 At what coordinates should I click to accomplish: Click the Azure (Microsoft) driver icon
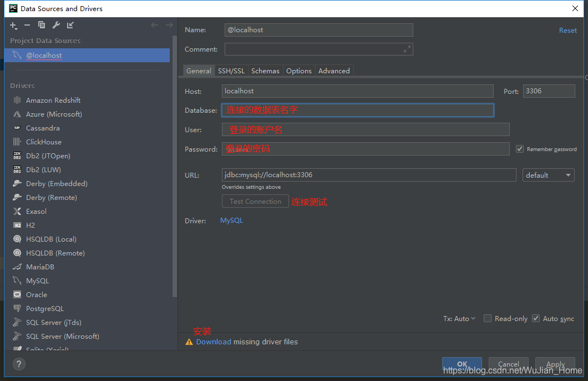[x=17, y=114]
